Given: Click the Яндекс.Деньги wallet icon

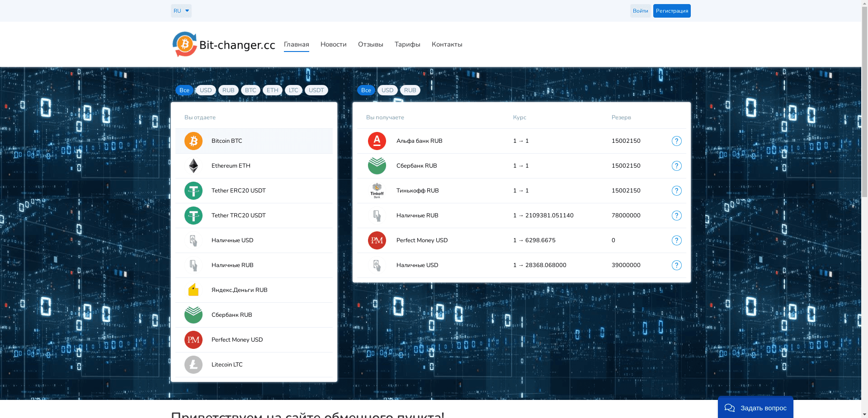Looking at the screenshot, I should (193, 290).
